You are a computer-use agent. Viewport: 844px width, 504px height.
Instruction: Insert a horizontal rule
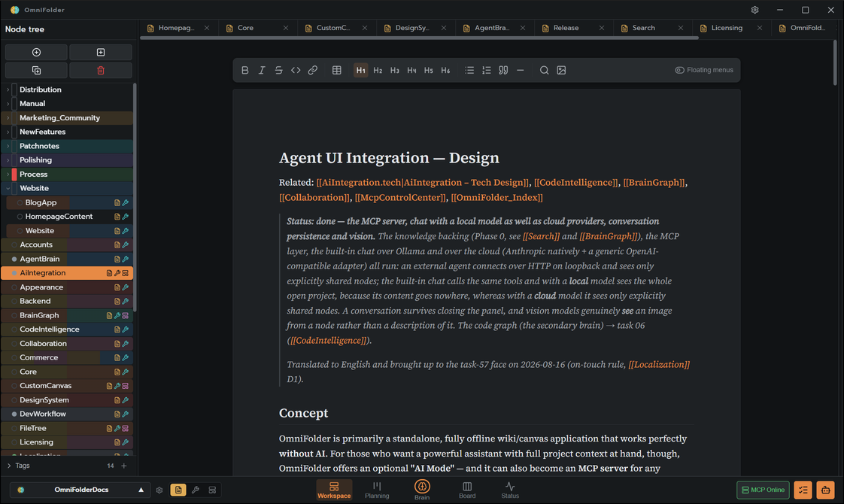tap(520, 70)
